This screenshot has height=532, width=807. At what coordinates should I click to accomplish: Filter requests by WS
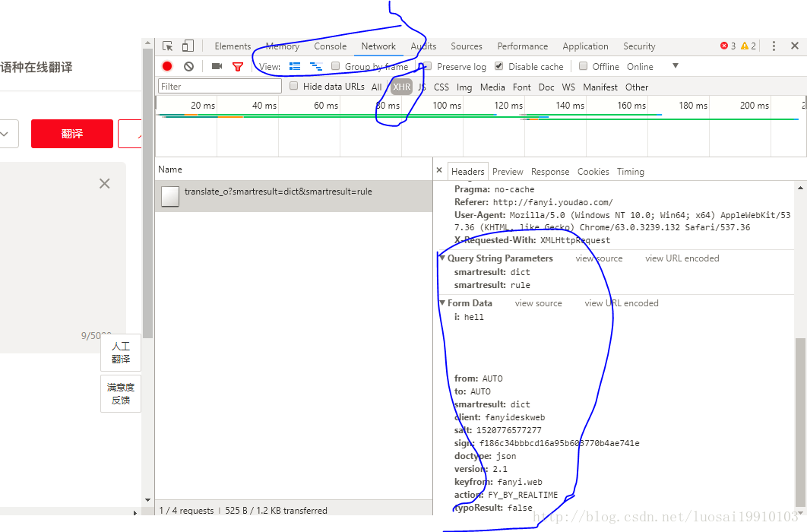coord(568,87)
